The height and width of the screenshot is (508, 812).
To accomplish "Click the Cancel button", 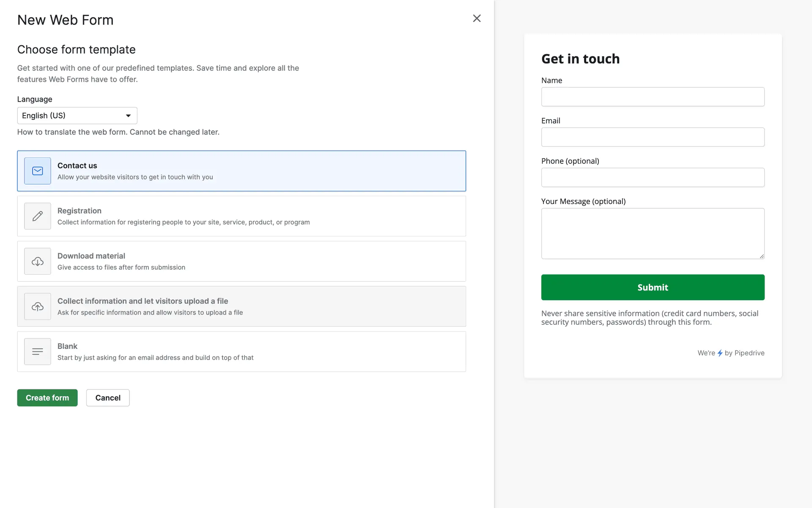I will (x=108, y=398).
